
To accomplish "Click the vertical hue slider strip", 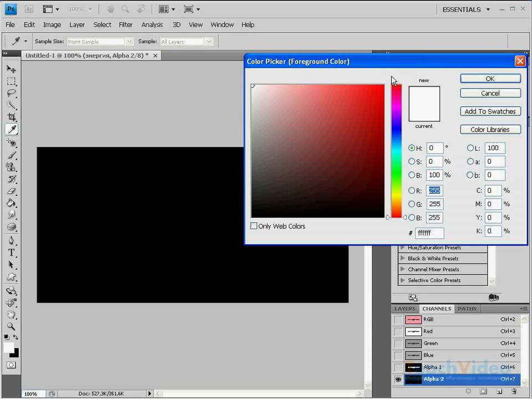I will [396, 151].
